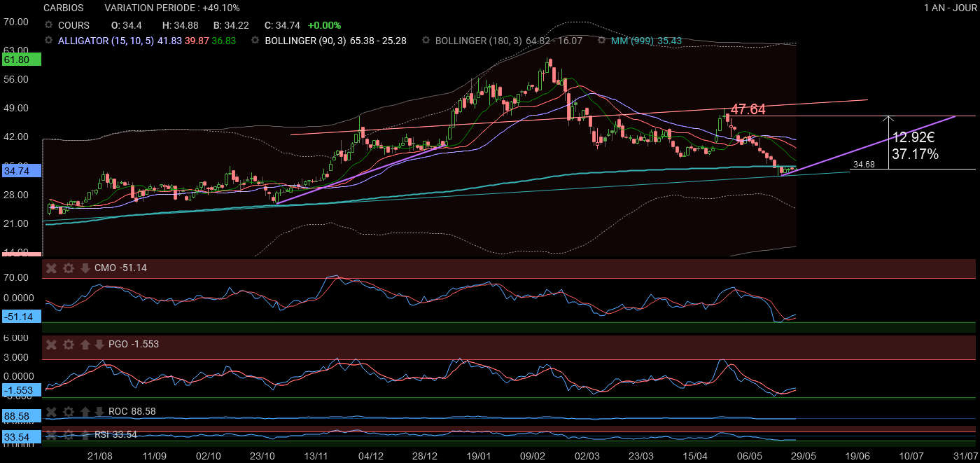Click the 21.00 price axis label

coord(15,223)
